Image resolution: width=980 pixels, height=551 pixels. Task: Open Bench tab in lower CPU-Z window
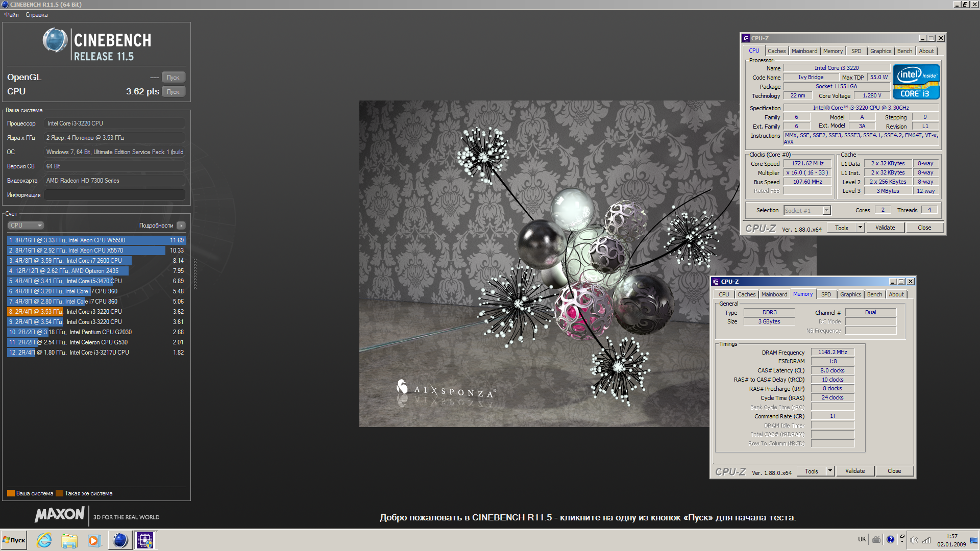click(874, 294)
